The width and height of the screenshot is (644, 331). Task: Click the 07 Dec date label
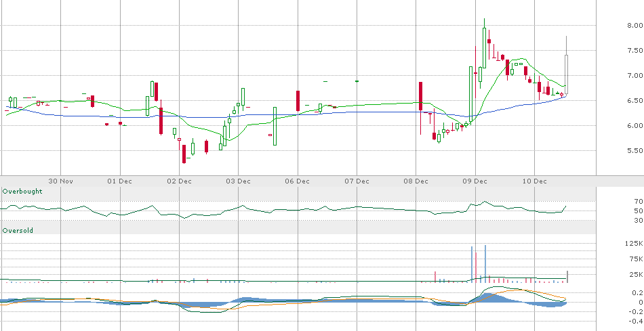tap(357, 181)
